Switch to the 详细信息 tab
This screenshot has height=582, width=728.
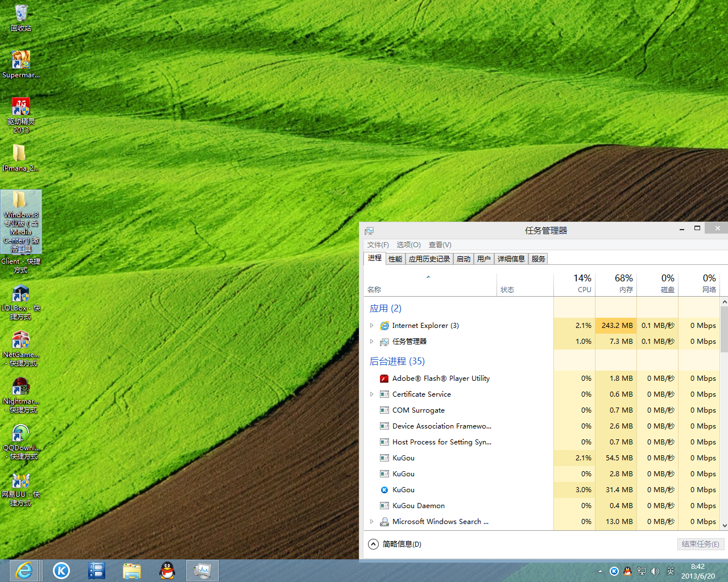point(511,259)
